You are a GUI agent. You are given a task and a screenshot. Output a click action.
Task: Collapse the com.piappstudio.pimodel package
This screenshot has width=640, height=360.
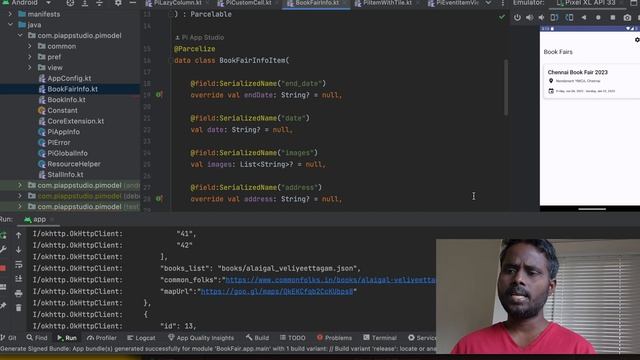point(20,36)
